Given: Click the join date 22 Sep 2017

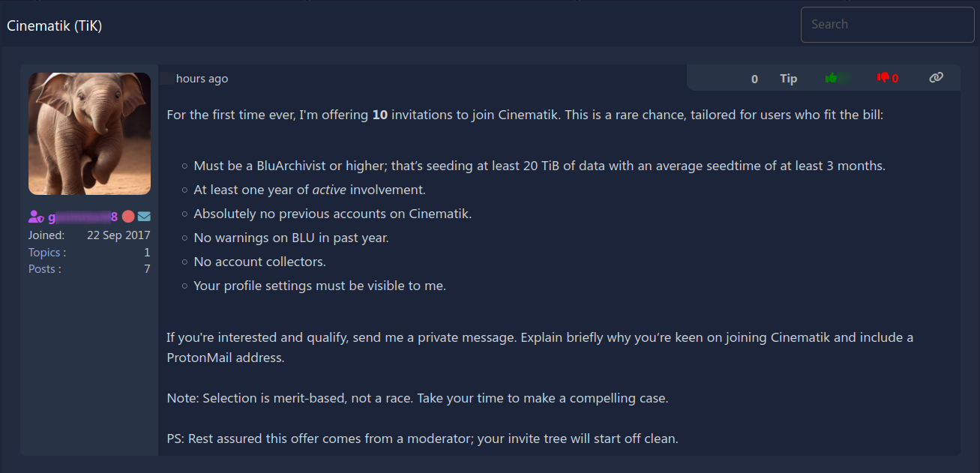Looking at the screenshot, I should coord(118,235).
